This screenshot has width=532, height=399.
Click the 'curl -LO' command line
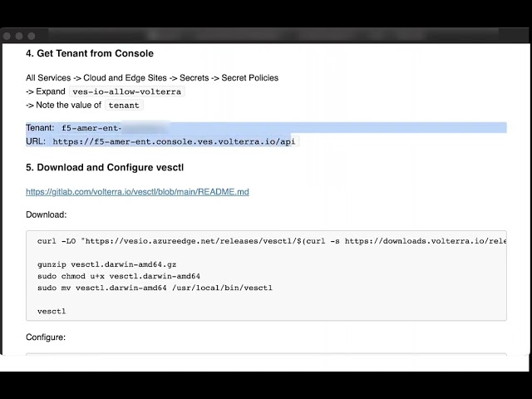click(272, 241)
